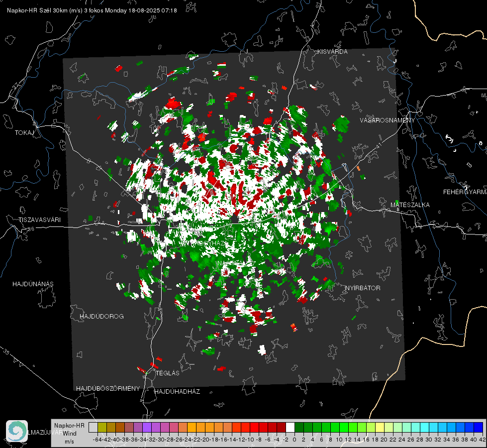Select the MÁTÉSZALKA city label
Screen dimensions: 487x448
[x=410, y=205]
